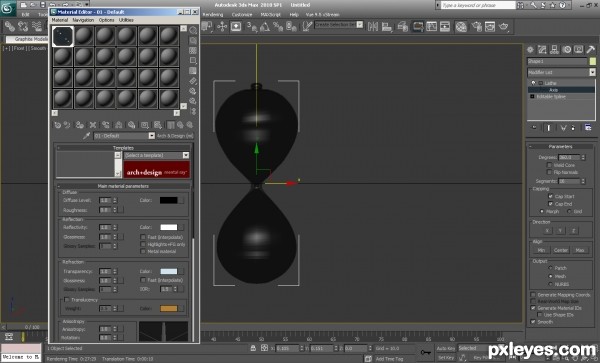Pick material from object eyedropper icon
600x363 pixels.
point(87,136)
